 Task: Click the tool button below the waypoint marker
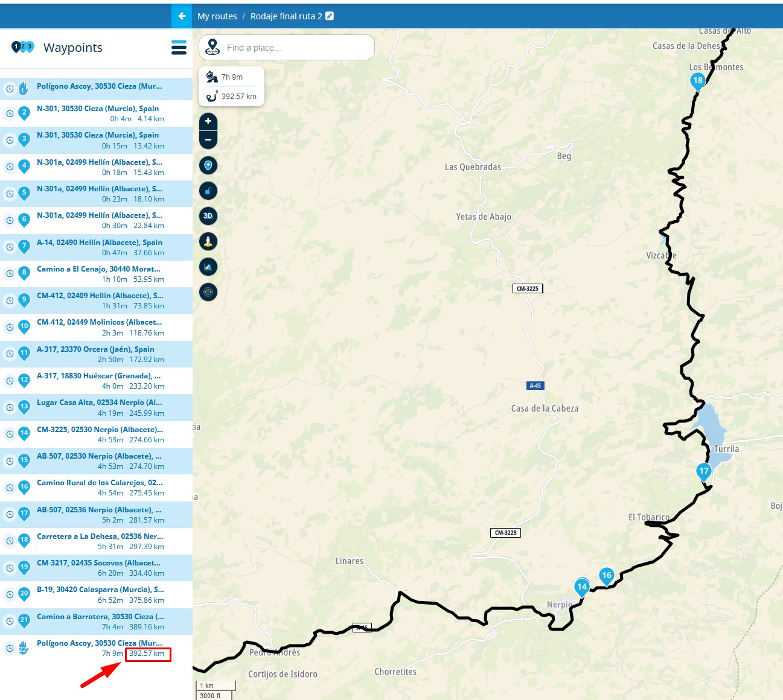[x=208, y=191]
